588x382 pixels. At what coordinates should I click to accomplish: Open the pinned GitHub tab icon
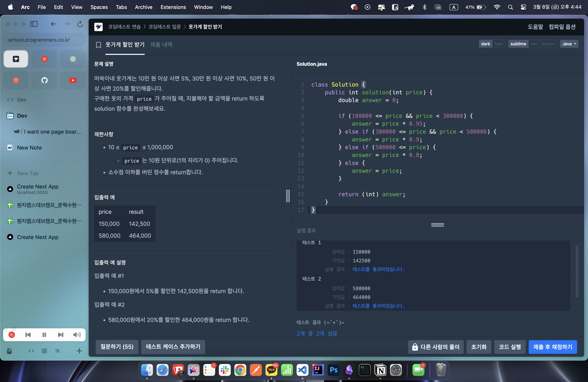45,80
